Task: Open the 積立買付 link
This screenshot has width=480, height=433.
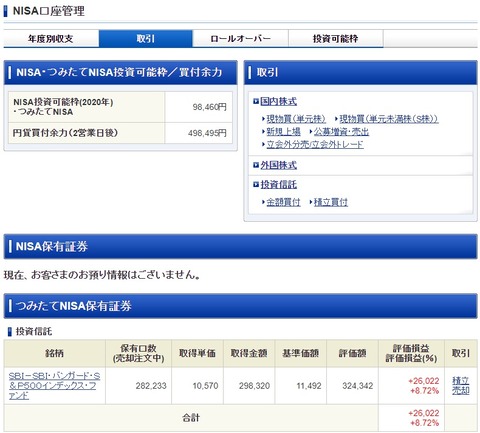Action: (331, 202)
